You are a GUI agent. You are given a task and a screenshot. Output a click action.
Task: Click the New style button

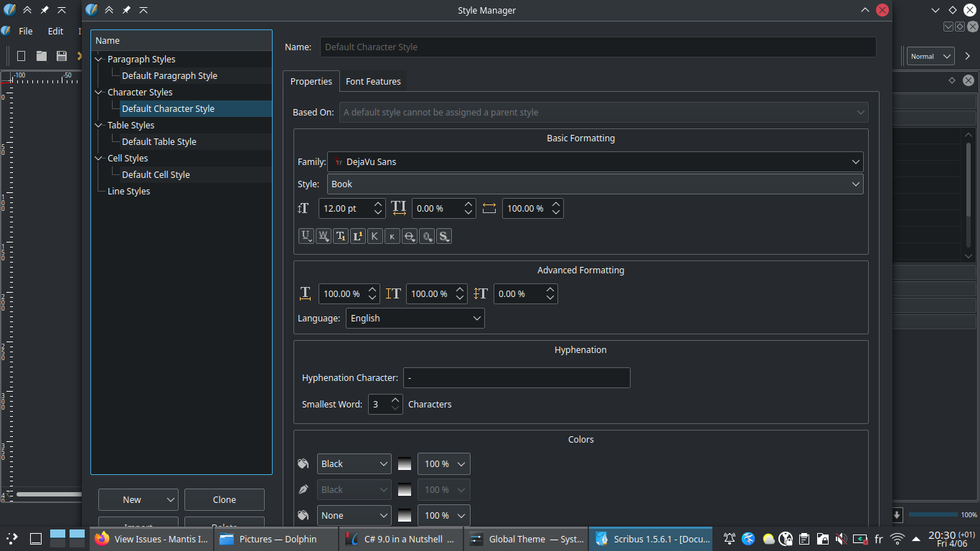[132, 500]
